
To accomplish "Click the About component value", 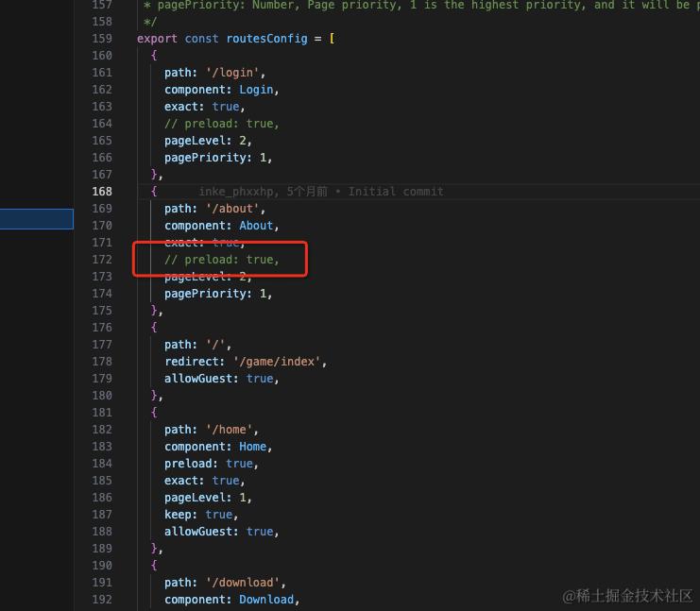I will (256, 226).
